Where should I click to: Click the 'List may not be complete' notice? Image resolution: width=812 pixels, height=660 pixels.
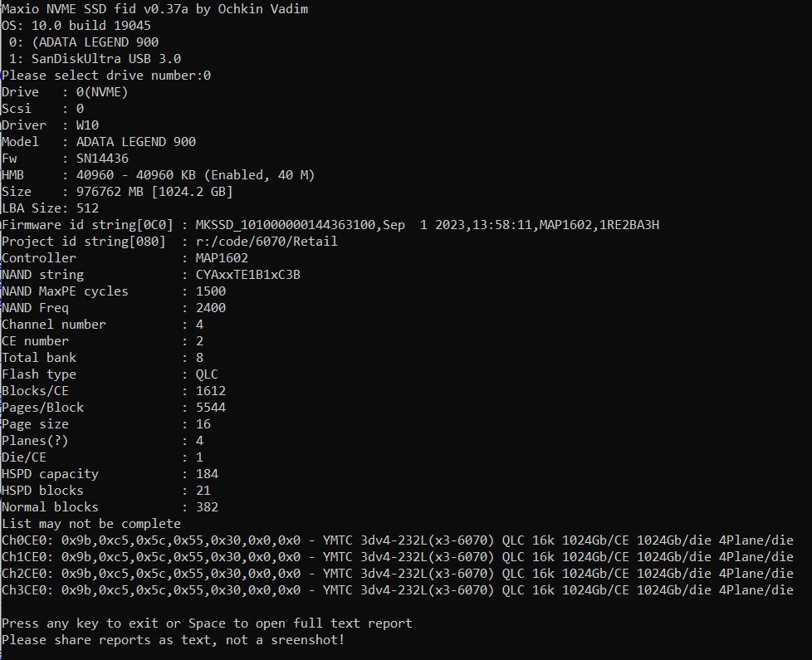[91, 524]
